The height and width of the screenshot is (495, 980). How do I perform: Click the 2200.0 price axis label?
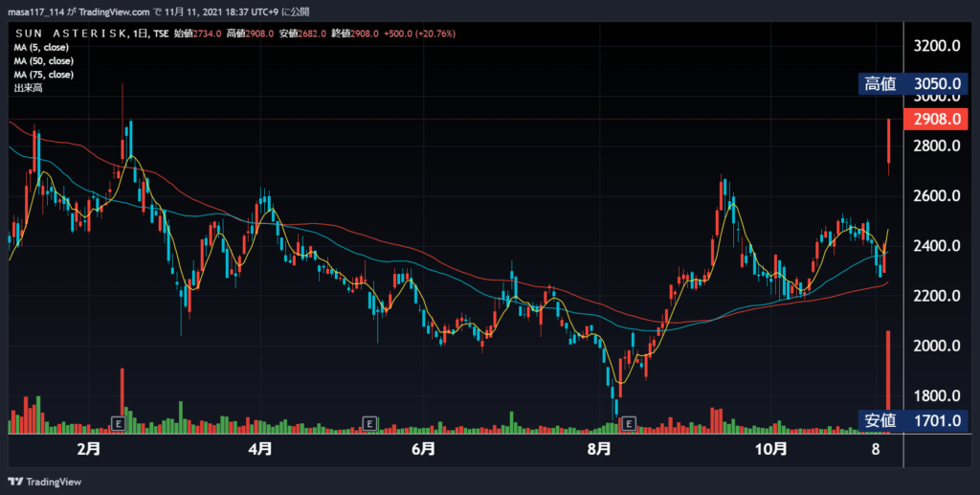pyautogui.click(x=937, y=296)
